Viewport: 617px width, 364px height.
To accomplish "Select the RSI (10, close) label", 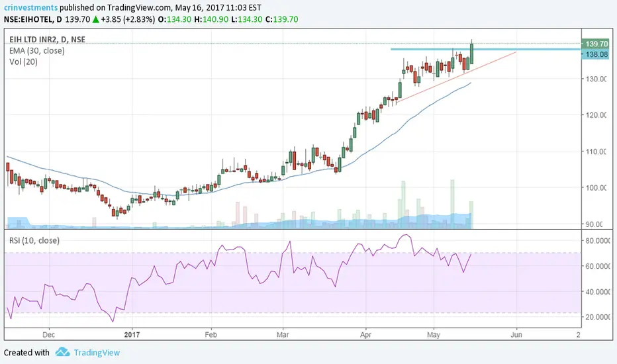I will [x=34, y=240].
